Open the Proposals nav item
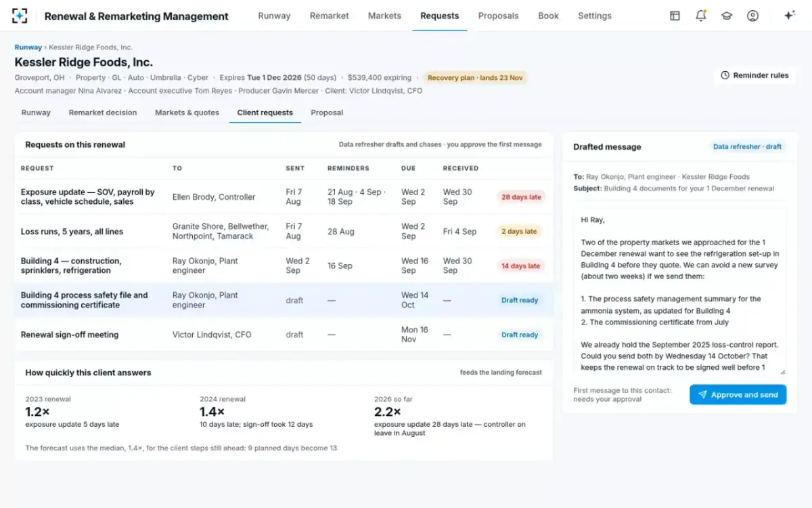Screen dimensions: 812x508 498,16
